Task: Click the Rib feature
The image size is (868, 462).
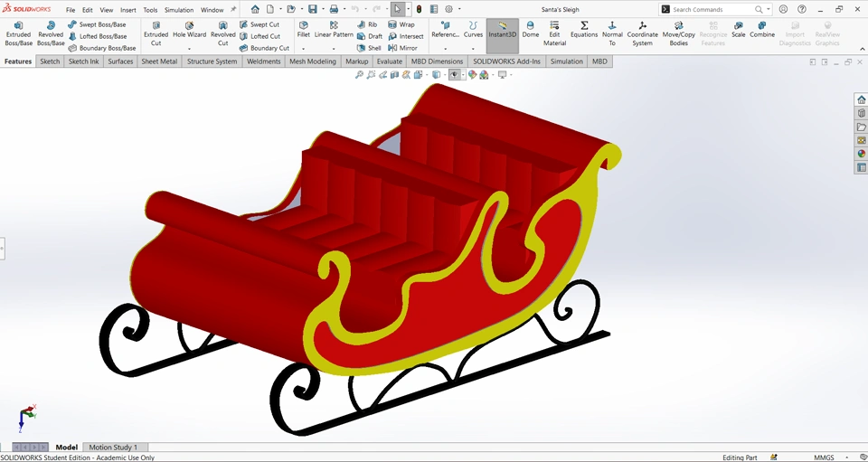Action: pyautogui.click(x=368, y=24)
